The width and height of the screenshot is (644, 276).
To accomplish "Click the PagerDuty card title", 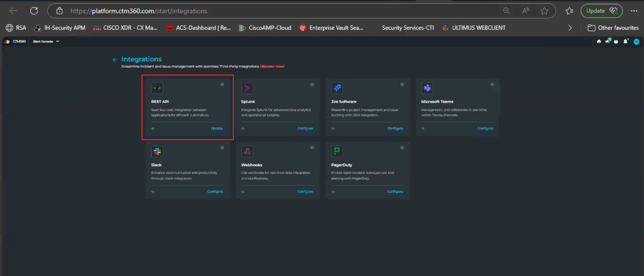I will [342, 165].
